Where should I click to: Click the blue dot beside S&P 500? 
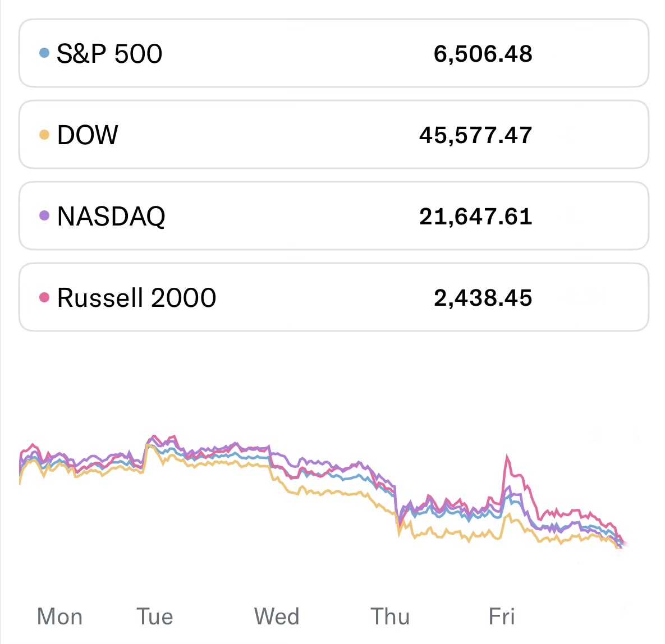[44, 53]
